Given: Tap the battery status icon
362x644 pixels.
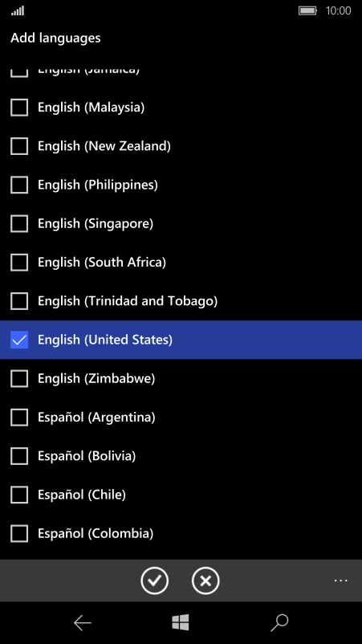Looking at the screenshot, I should 307,10.
